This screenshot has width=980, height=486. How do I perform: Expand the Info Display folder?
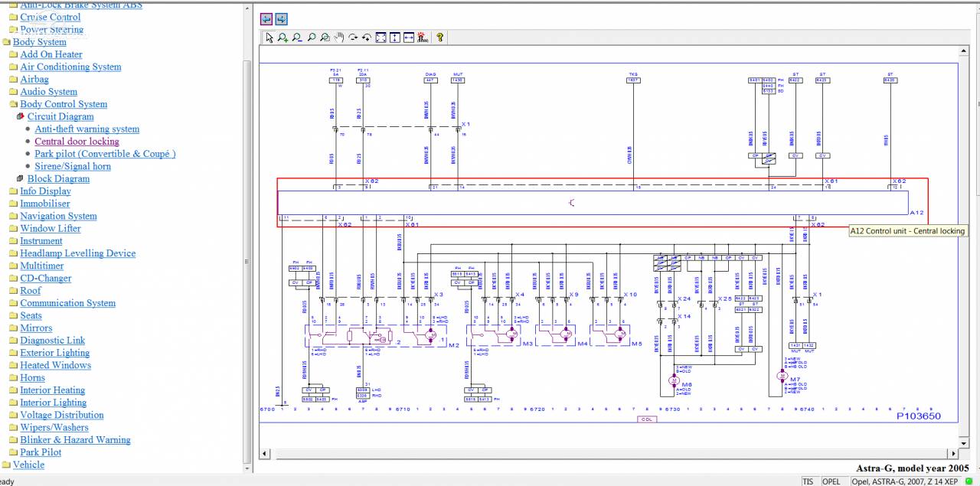45,191
